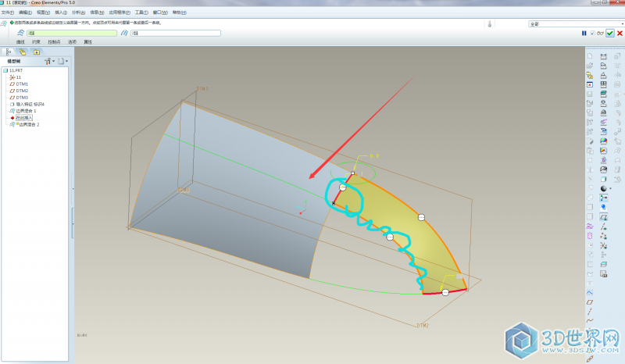Click the set working directory icon
Viewport: 625px width, 364px height.
(x=590, y=75)
